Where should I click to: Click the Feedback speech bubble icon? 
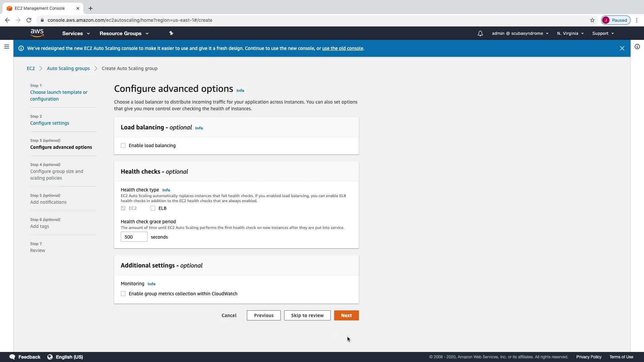click(x=12, y=357)
